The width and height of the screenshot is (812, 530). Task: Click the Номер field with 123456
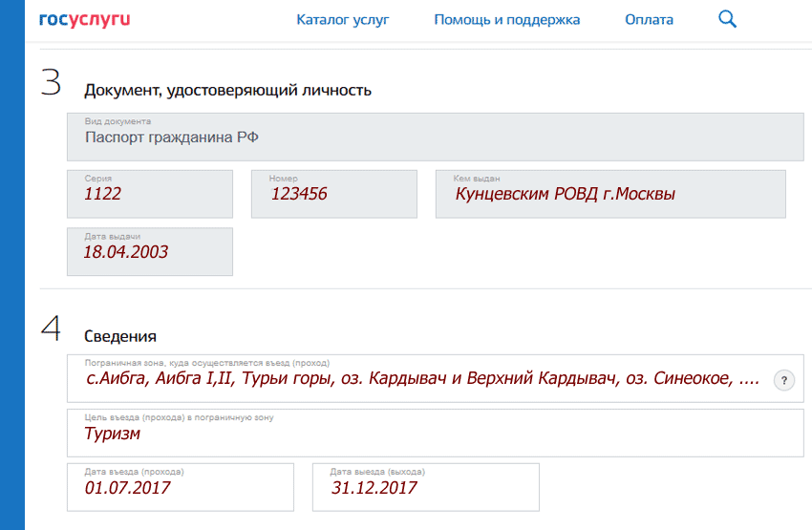coord(334,194)
